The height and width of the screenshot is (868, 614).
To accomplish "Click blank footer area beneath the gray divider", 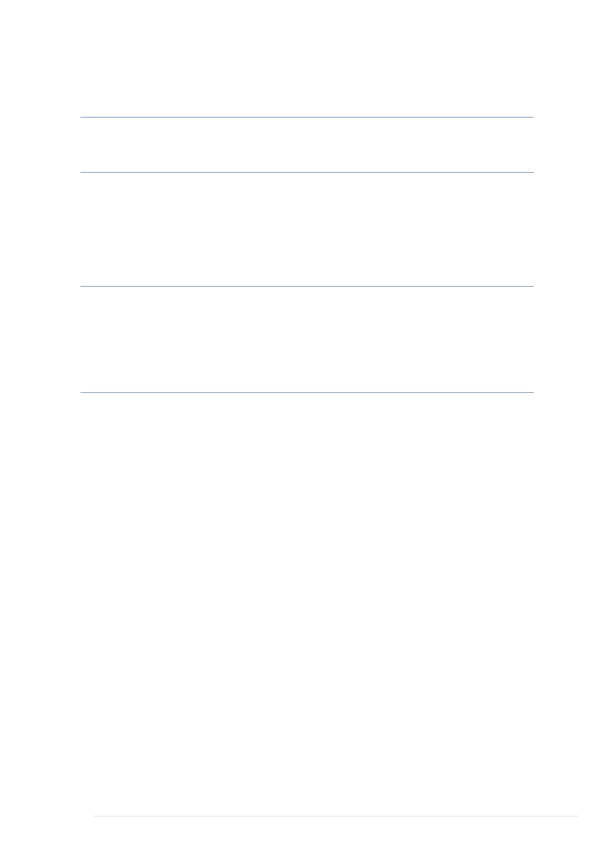I will tap(336, 842).
